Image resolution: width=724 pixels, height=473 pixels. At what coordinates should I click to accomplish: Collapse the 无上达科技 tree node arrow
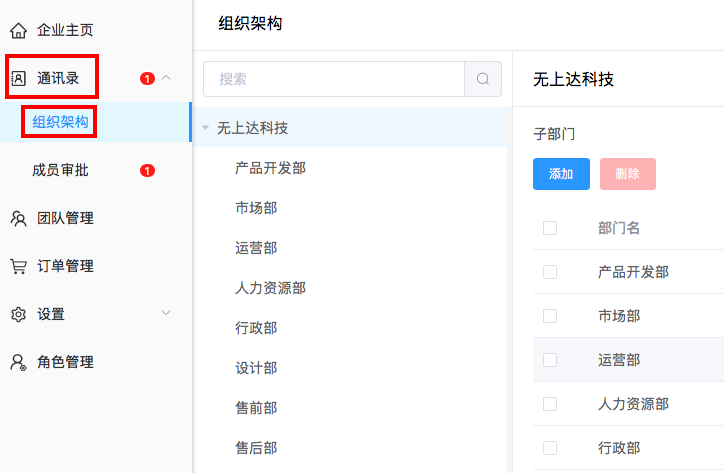pyautogui.click(x=205, y=128)
